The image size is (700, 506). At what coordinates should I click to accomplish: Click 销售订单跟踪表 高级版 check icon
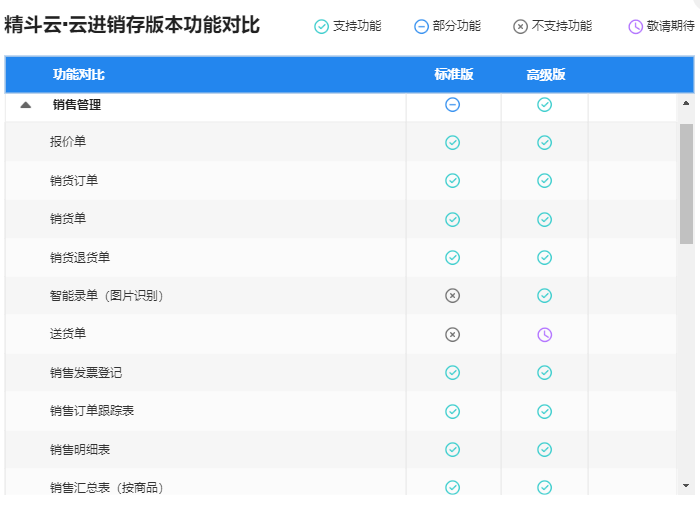pyautogui.click(x=544, y=411)
